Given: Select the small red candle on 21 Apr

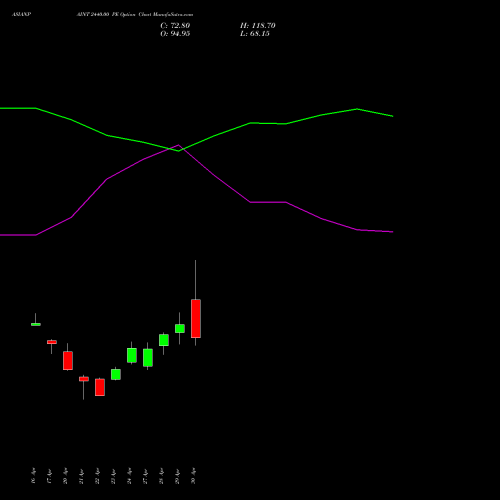Looking at the screenshot, I should (x=84, y=379).
